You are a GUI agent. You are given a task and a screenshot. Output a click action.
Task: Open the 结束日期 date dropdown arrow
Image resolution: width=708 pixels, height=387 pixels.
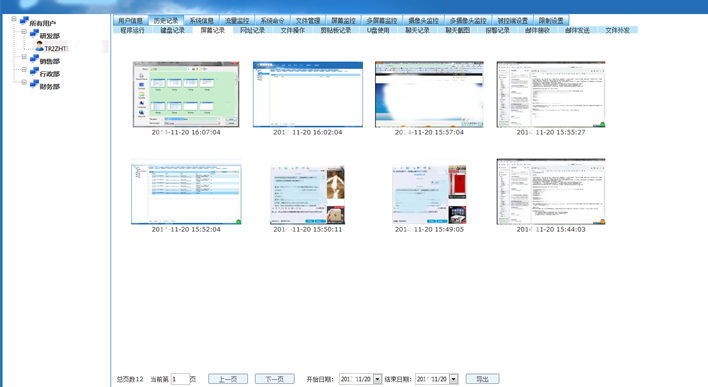(x=454, y=379)
